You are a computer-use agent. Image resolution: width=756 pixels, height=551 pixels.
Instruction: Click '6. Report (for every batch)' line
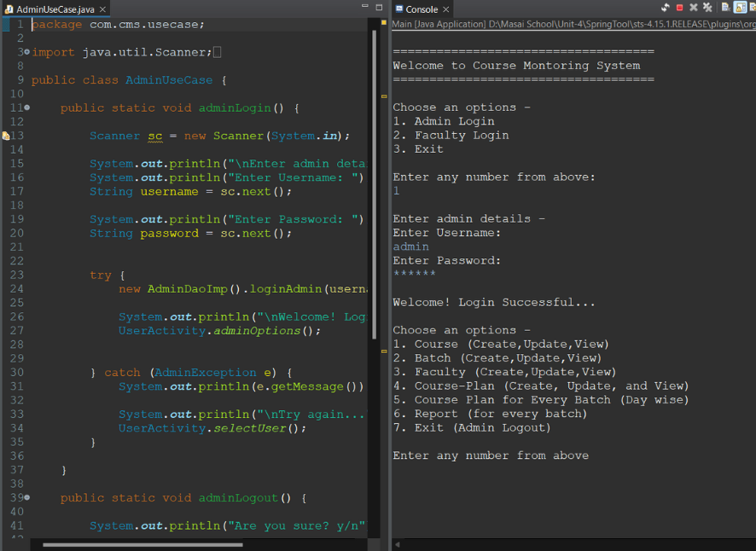coord(490,414)
